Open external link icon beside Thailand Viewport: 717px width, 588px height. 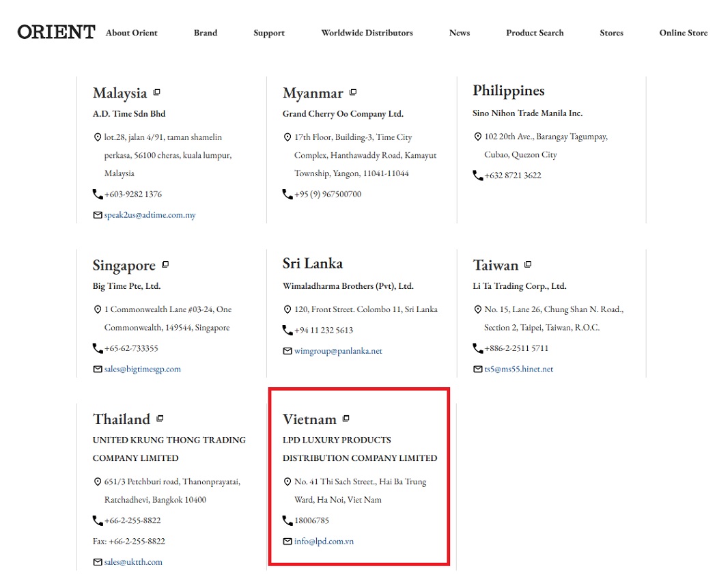[x=160, y=419]
